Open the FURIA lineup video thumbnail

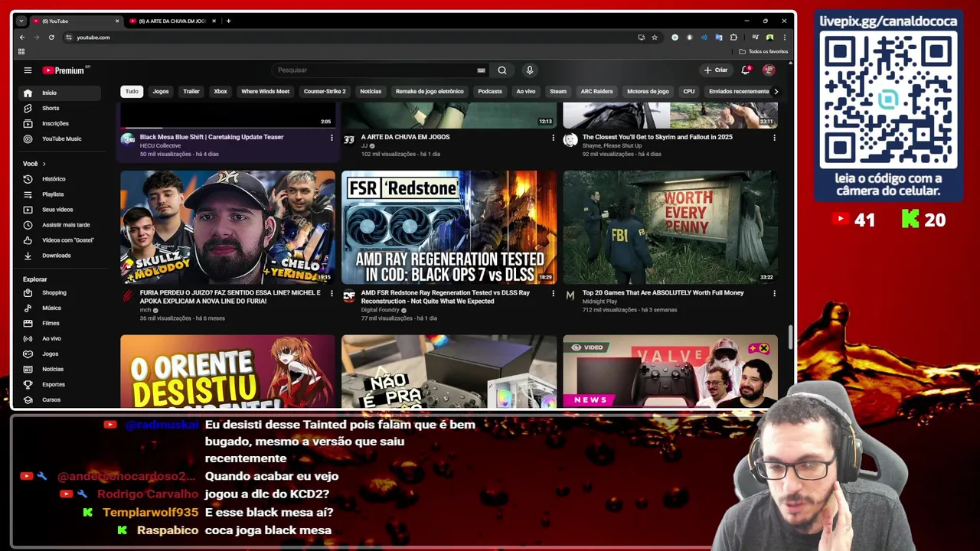[227, 227]
